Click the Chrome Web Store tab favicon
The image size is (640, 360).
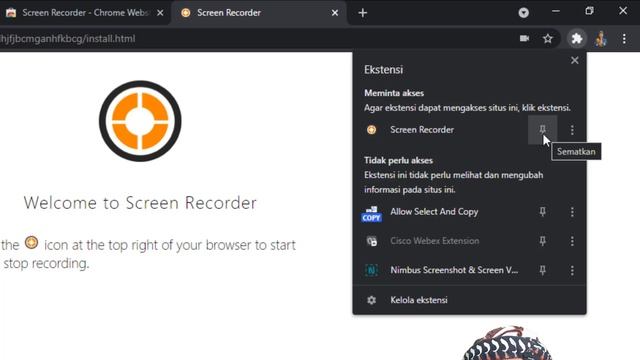click(11, 13)
